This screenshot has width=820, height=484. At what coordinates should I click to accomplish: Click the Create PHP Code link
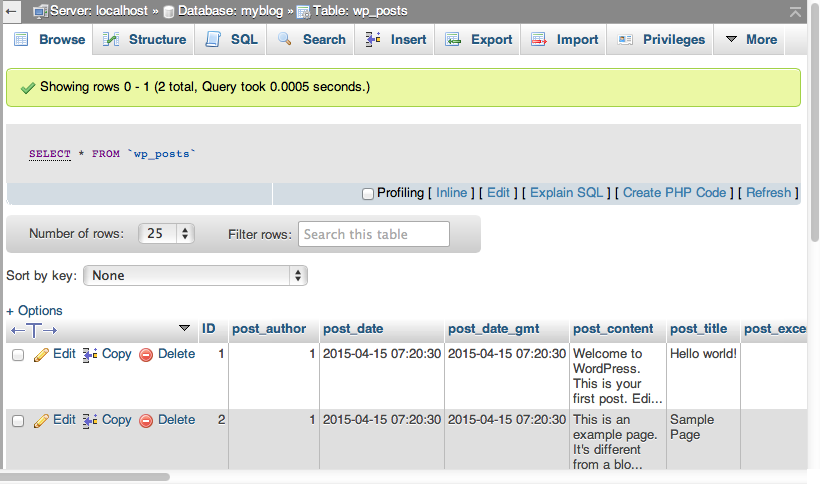674,193
